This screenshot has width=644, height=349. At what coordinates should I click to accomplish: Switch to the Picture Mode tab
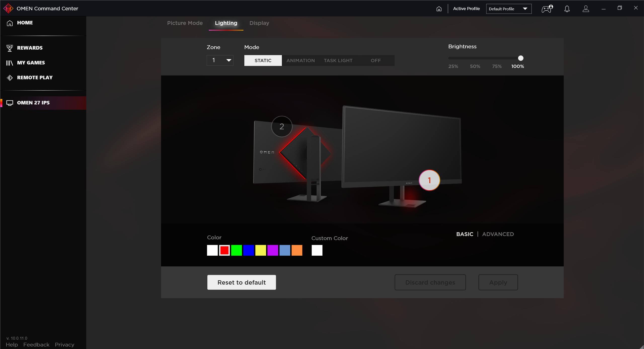click(185, 23)
